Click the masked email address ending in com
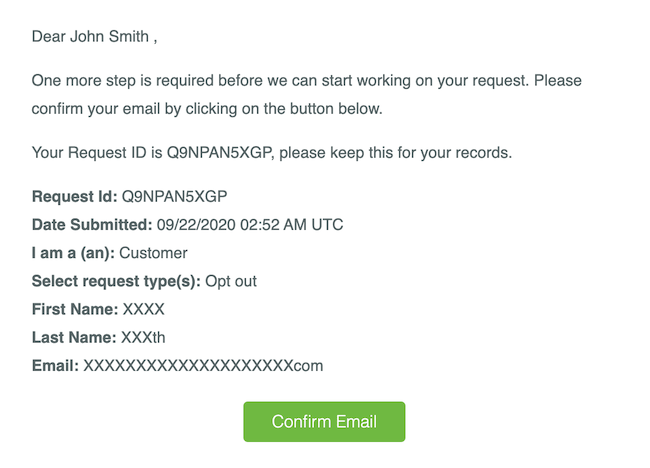The width and height of the screenshot is (650, 468). pyautogui.click(x=203, y=366)
